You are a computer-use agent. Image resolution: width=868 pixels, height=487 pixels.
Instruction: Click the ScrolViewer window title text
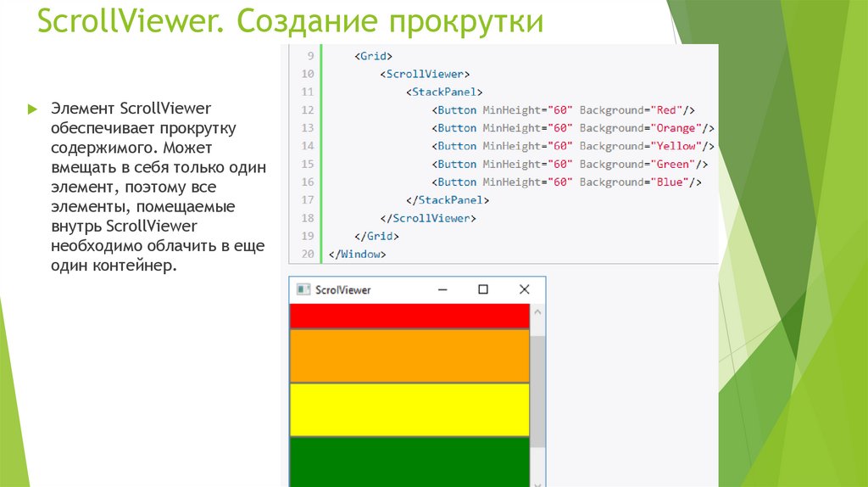(342, 290)
